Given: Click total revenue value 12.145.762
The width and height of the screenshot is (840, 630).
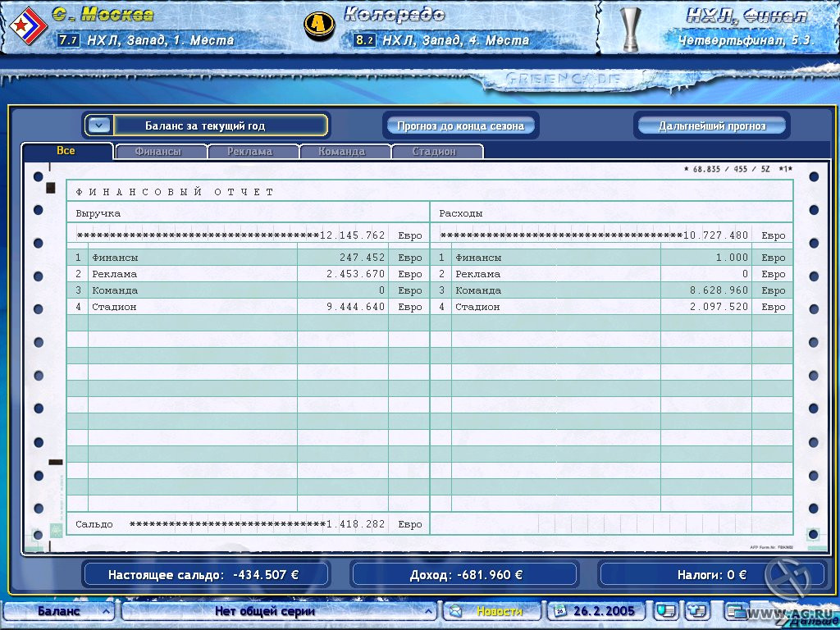Looking at the screenshot, I should point(353,235).
